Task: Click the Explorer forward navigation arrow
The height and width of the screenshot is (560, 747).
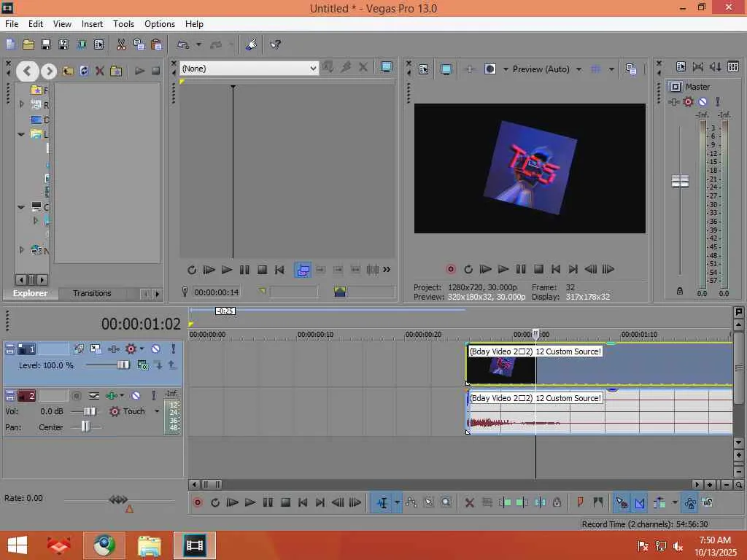Action: (x=49, y=71)
